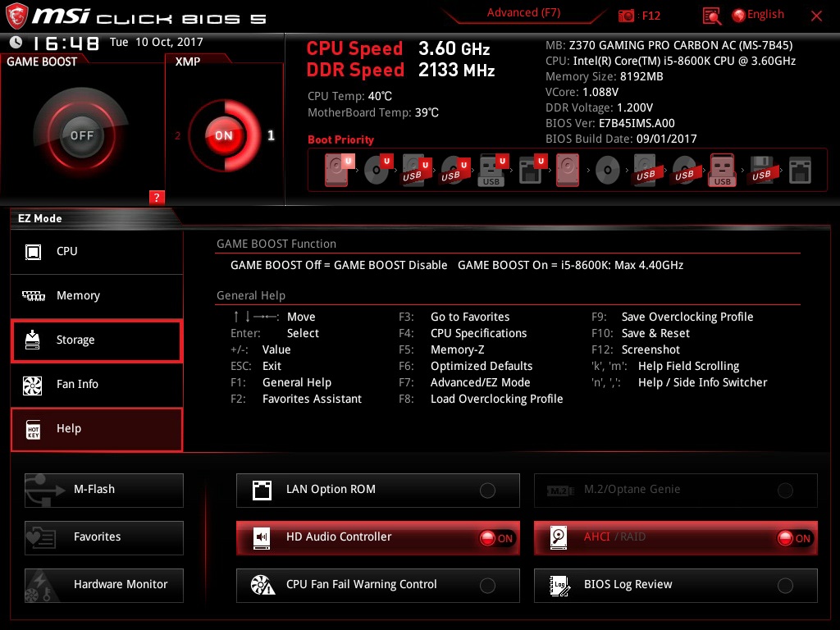Turn on the GAME BOOST knob

coord(81,135)
